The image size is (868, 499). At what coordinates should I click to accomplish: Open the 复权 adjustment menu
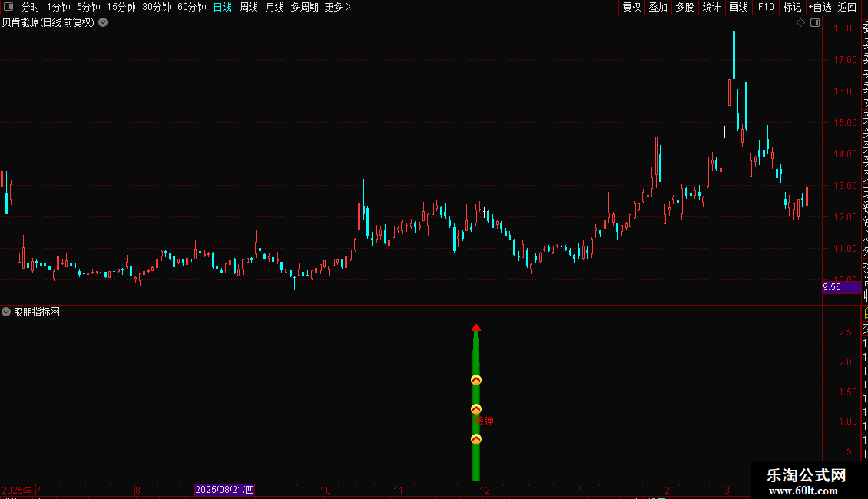click(x=631, y=7)
